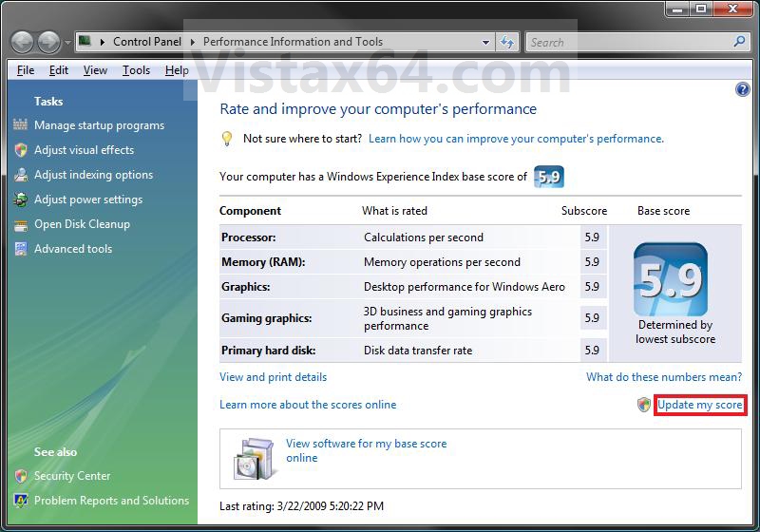
Task: Open the address bar history dropdown
Action: 485,43
